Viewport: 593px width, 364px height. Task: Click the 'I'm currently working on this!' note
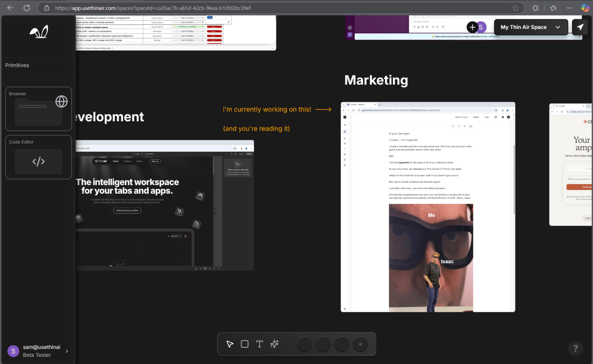267,109
